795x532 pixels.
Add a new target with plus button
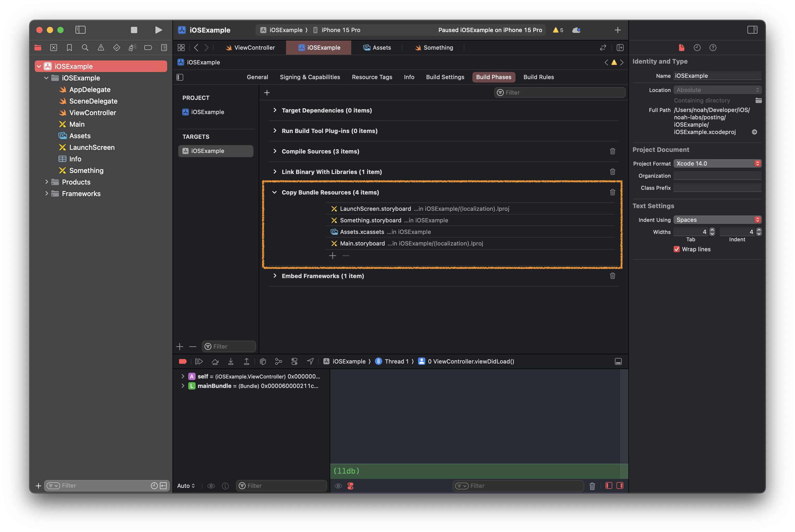(x=180, y=346)
